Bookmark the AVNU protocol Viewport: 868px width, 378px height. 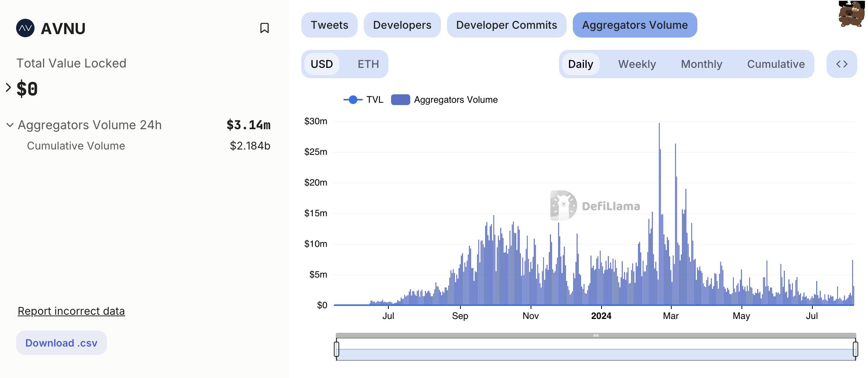(264, 28)
